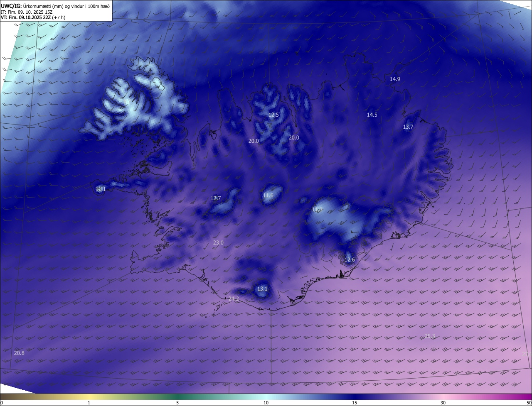Click the 11.6 value label
This screenshot has width=532, height=406.
(x=268, y=195)
